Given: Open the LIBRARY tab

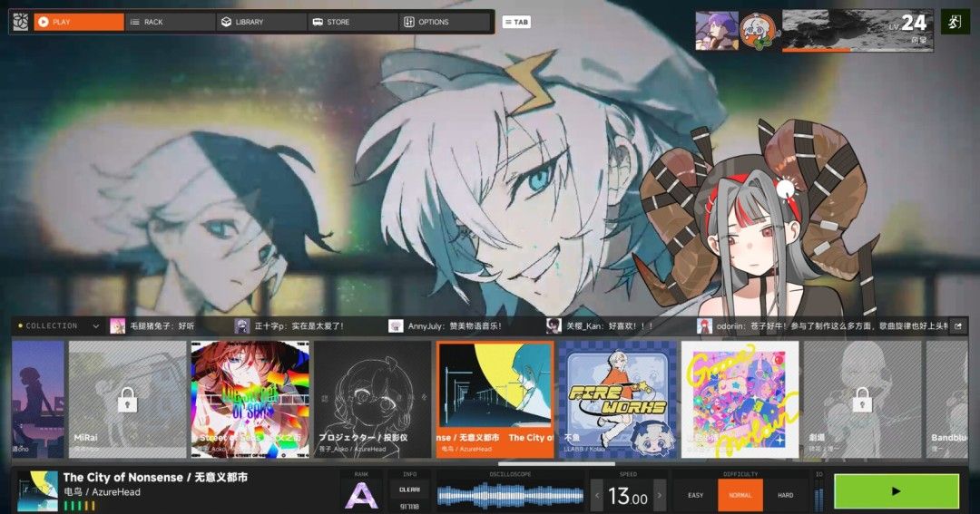Looking at the screenshot, I should 261,22.
